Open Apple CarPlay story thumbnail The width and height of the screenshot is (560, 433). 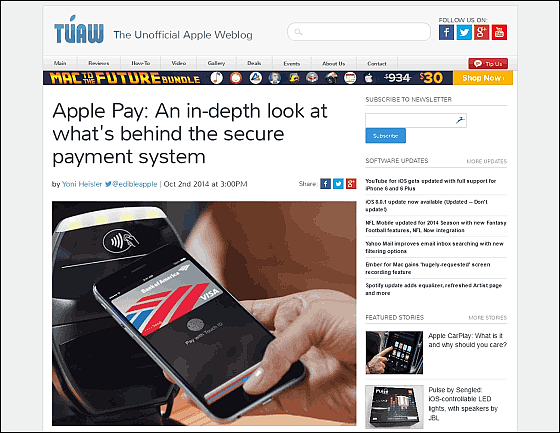click(x=394, y=353)
